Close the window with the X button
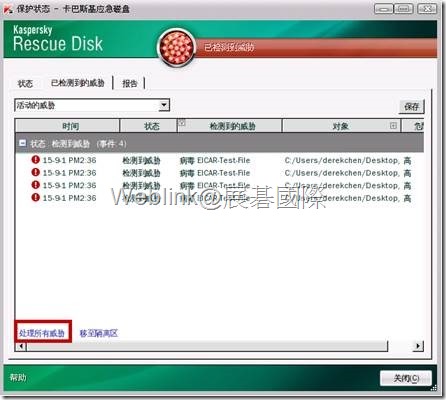This screenshot has width=446, height=400. [427, 9]
